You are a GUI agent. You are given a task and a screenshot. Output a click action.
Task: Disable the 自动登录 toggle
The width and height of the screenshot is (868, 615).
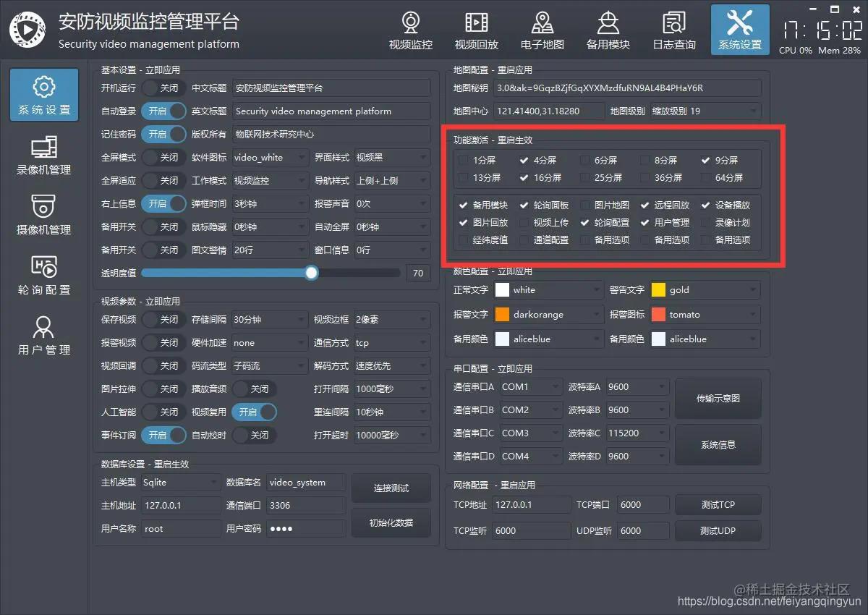tap(163, 111)
